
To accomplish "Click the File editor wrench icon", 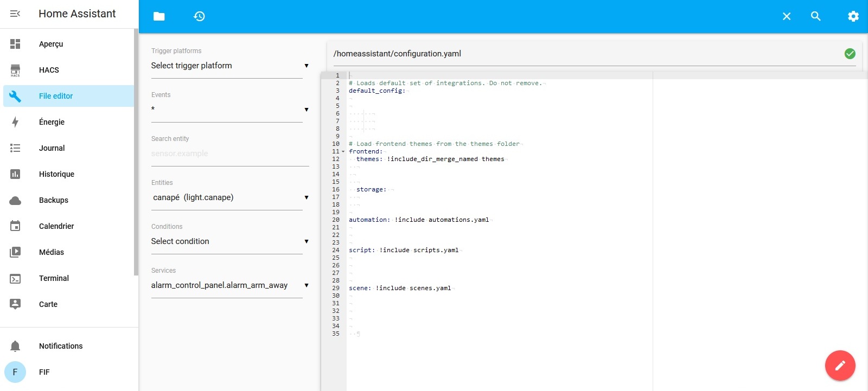I will pos(15,96).
